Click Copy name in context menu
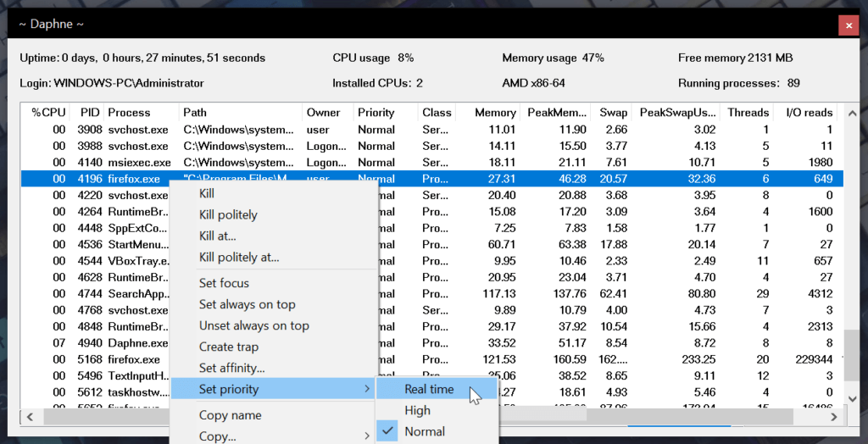This screenshot has width=868, height=444. pos(230,415)
